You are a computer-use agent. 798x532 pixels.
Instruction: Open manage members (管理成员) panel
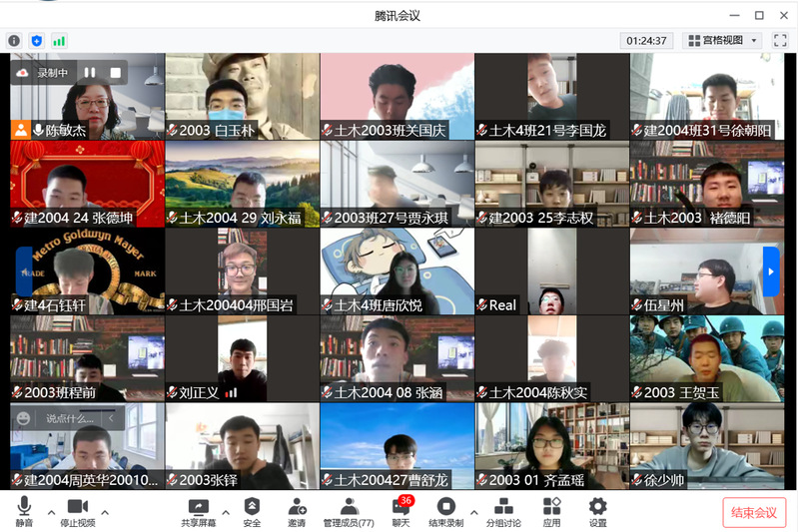(348, 507)
